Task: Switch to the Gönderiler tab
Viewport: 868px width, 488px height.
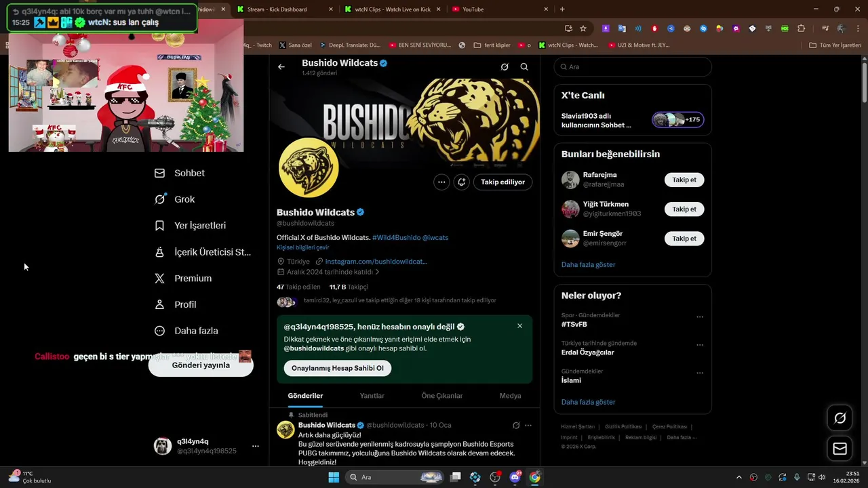Action: click(305, 396)
